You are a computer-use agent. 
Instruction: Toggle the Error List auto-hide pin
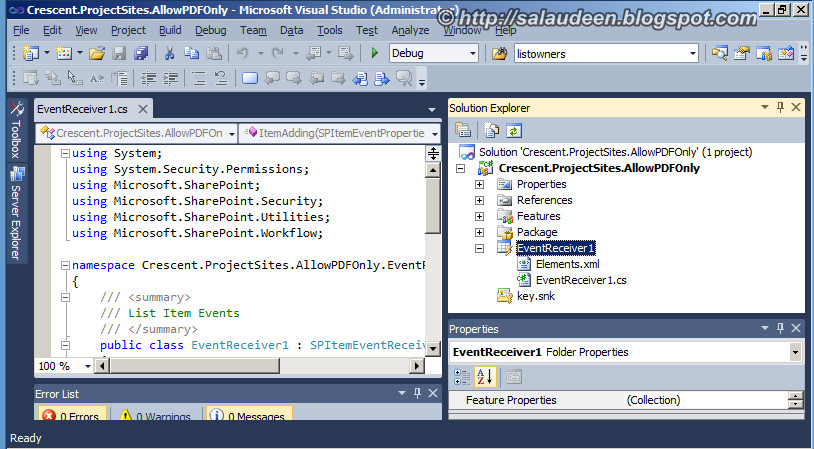point(417,393)
